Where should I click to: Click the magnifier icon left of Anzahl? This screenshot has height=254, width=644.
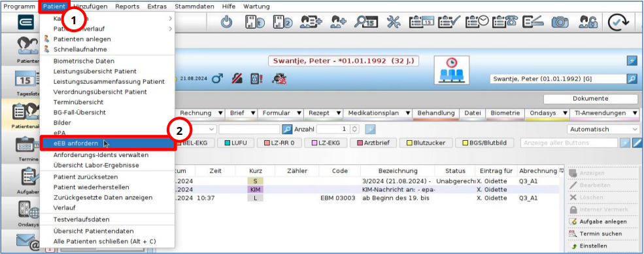[288, 130]
